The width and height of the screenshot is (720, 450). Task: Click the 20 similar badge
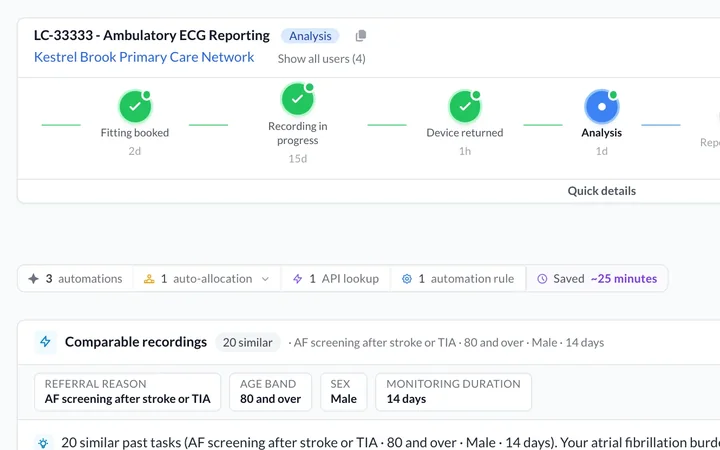click(x=248, y=343)
